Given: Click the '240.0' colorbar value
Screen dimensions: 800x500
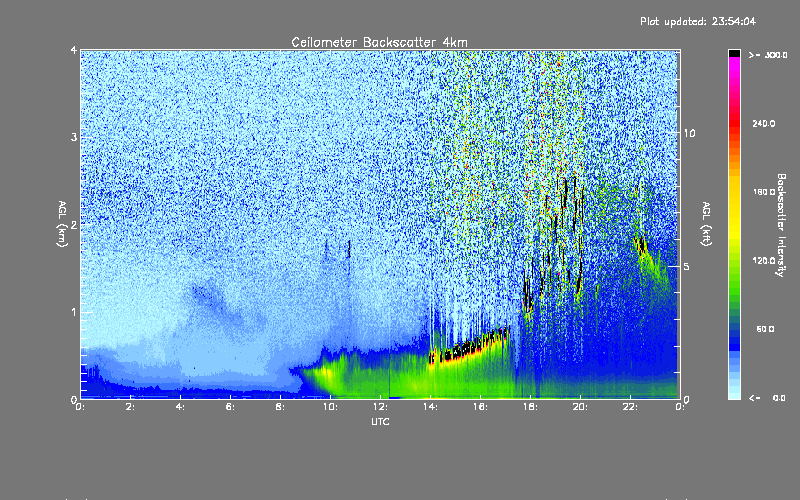Looking at the screenshot, I should (x=764, y=123).
